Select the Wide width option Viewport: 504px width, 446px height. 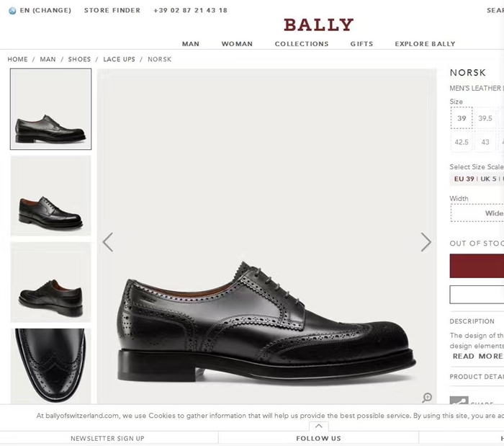[490, 213]
